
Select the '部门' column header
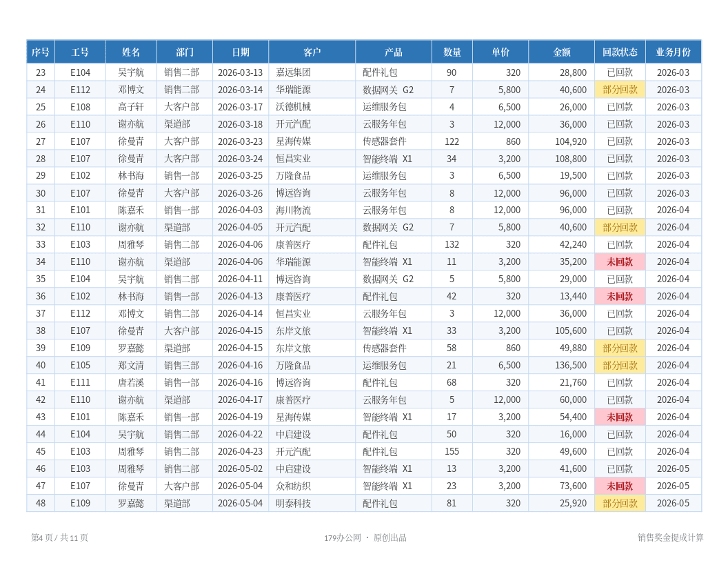pyautogui.click(x=185, y=52)
